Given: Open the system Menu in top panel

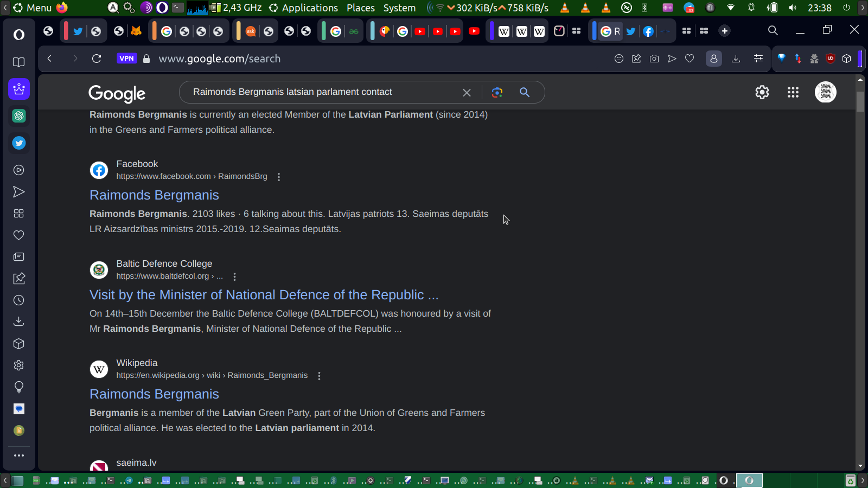Looking at the screenshot, I should tap(33, 8).
